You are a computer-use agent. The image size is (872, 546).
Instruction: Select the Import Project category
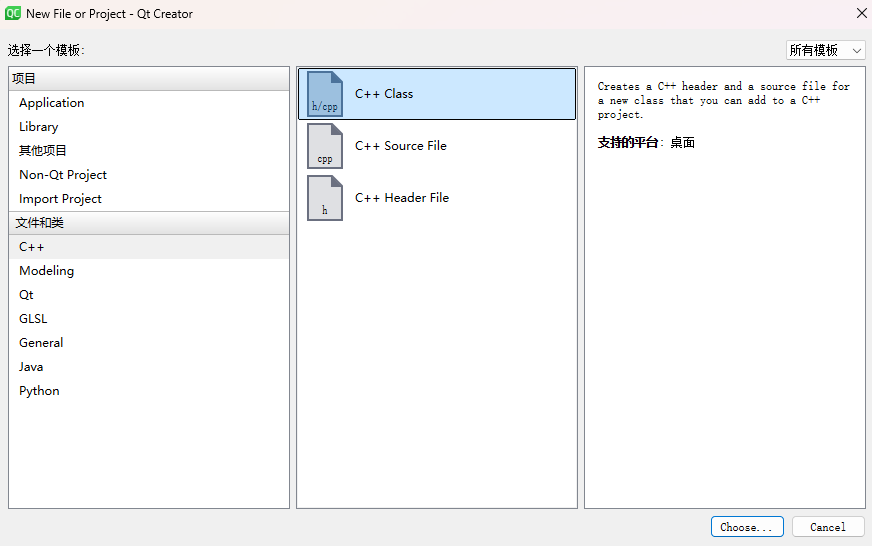[x=149, y=198]
